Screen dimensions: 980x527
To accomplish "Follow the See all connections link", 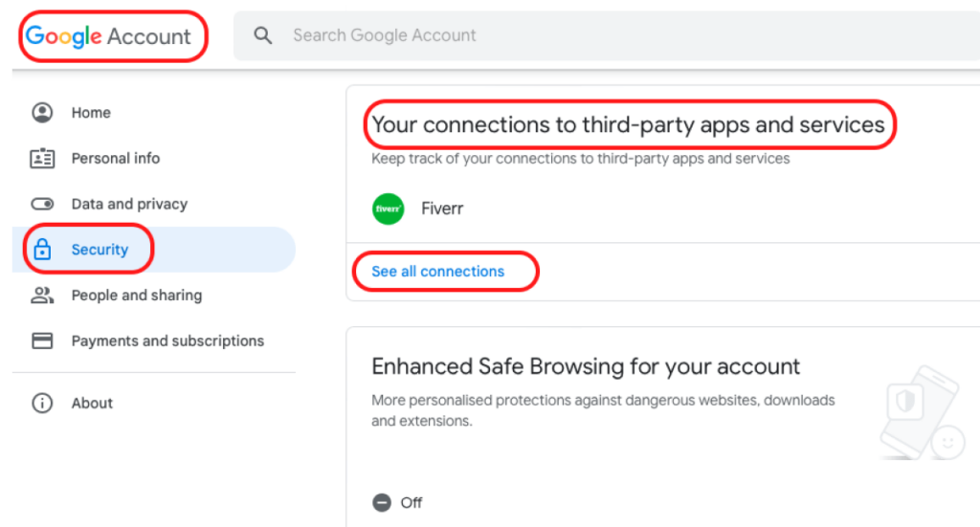I will (437, 272).
